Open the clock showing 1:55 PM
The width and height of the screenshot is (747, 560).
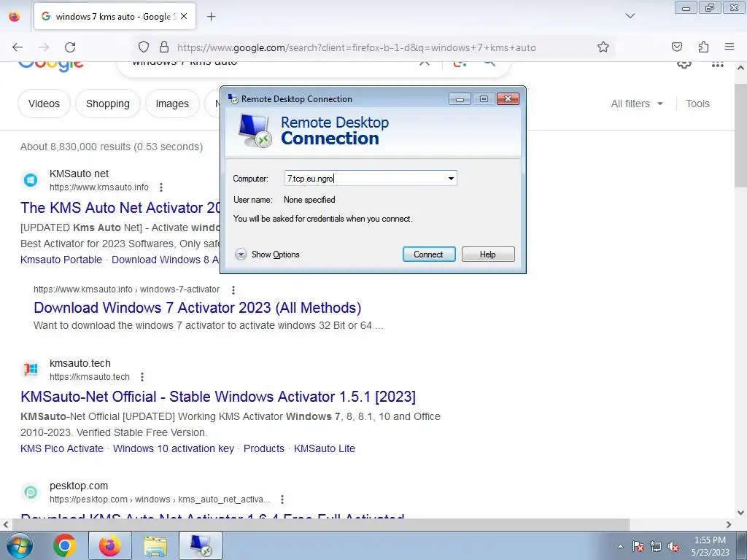click(x=710, y=546)
